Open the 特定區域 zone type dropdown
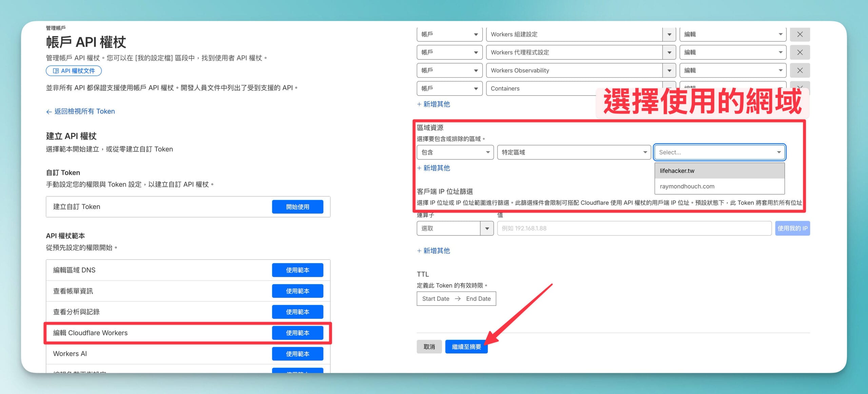The height and width of the screenshot is (394, 868). coord(573,152)
